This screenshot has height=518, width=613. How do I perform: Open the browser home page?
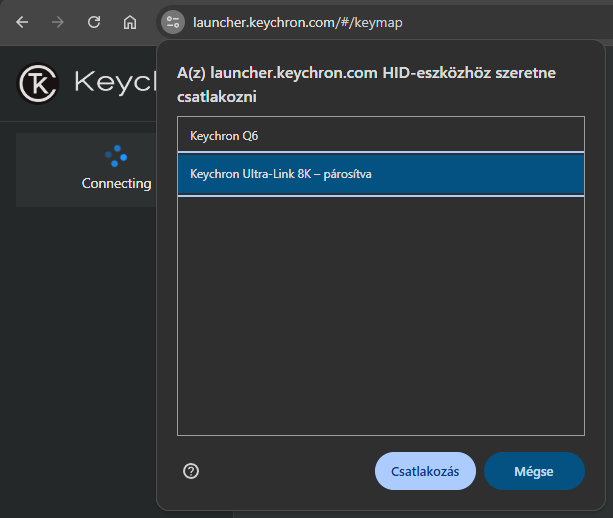130,22
